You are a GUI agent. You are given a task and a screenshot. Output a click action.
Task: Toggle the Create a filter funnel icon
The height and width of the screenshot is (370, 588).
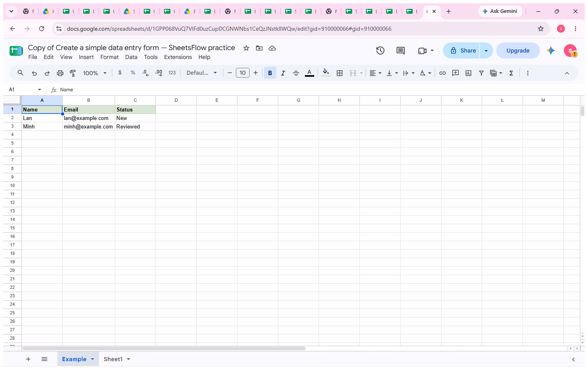[481, 73]
